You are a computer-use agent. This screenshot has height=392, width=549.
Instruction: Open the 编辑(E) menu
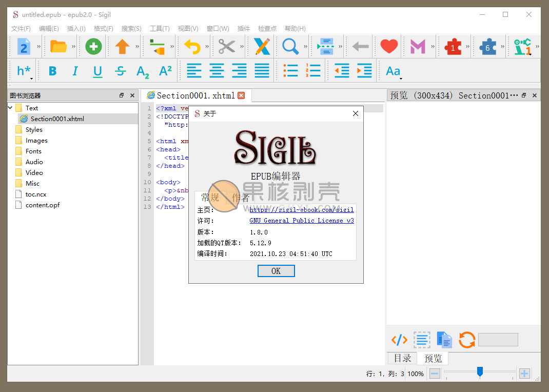[49, 29]
